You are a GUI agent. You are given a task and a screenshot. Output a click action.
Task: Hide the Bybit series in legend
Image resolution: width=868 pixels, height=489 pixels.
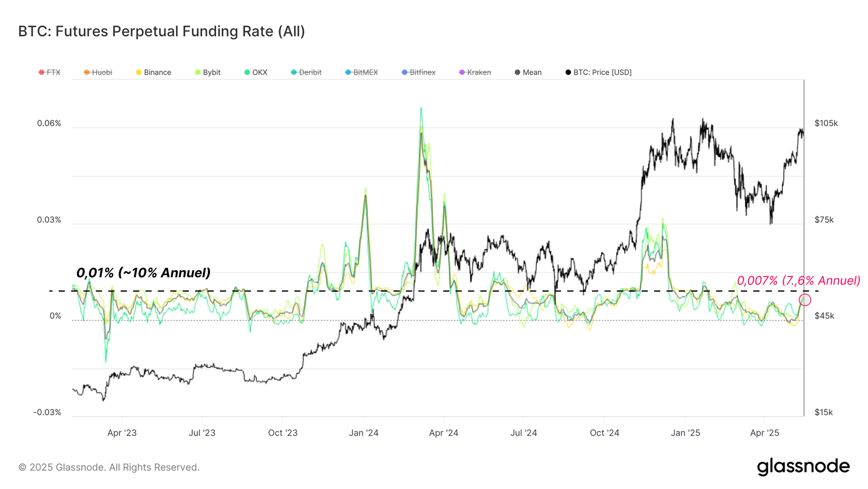tap(211, 72)
